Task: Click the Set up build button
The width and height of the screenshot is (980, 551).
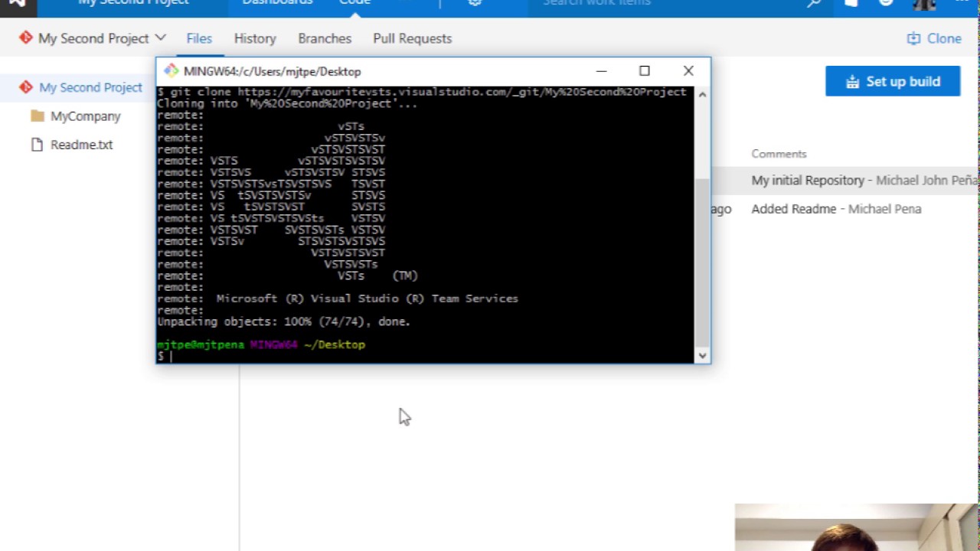Action: pyautogui.click(x=893, y=81)
